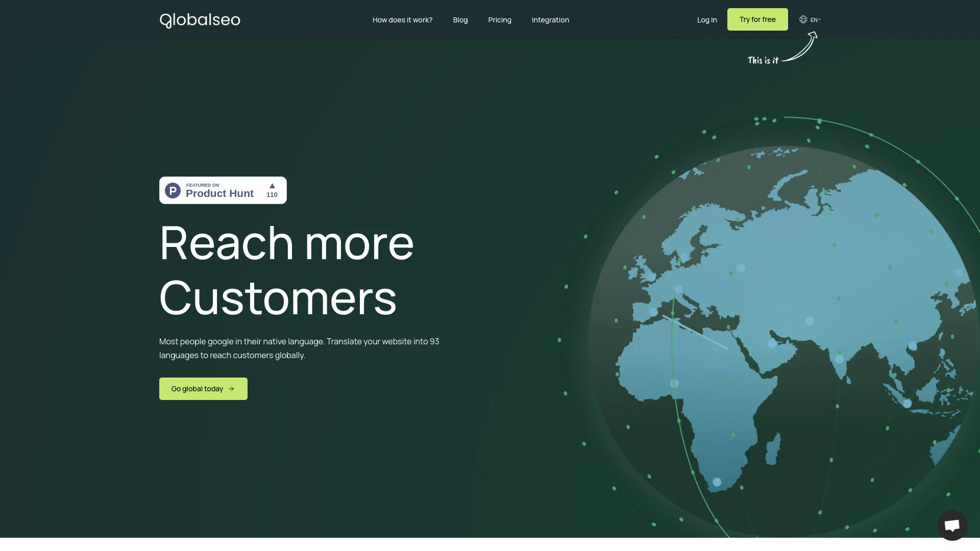Image resolution: width=980 pixels, height=551 pixels.
Task: Expand the How does it work menu
Action: click(403, 19)
